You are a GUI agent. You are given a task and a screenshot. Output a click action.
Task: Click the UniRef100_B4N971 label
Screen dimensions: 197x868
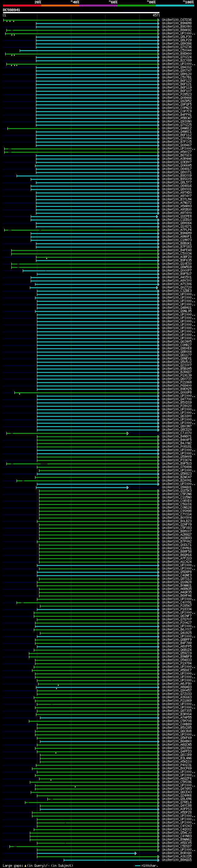tap(176, 437)
